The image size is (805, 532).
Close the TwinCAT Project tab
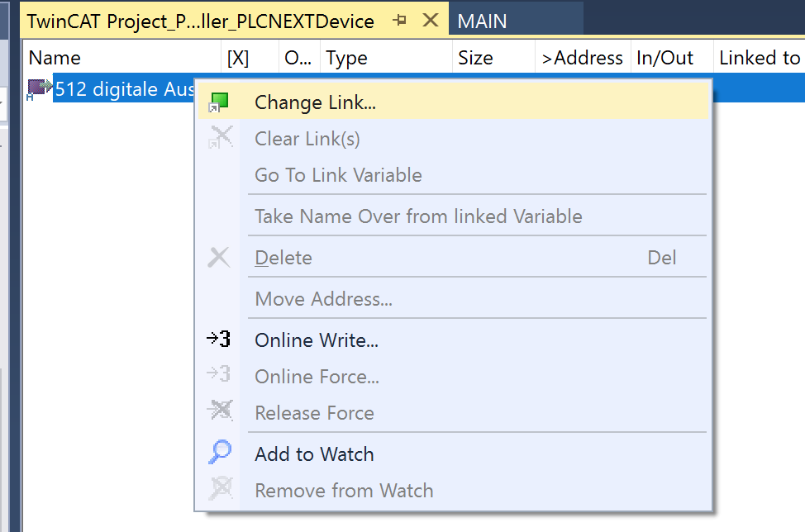coord(431,20)
